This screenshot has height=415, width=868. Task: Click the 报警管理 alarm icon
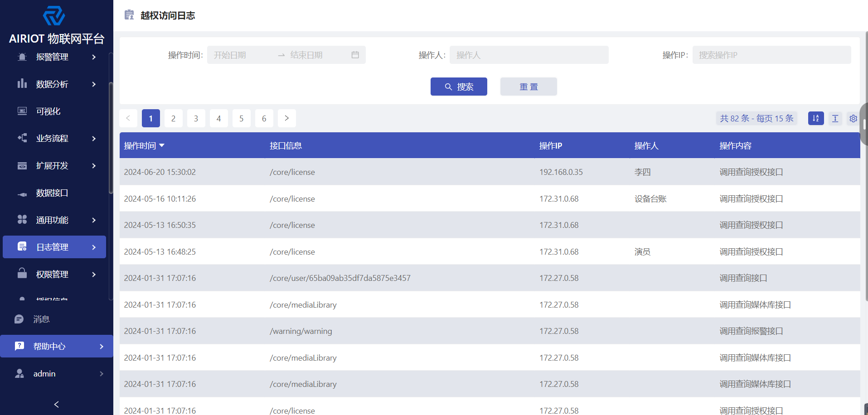22,57
